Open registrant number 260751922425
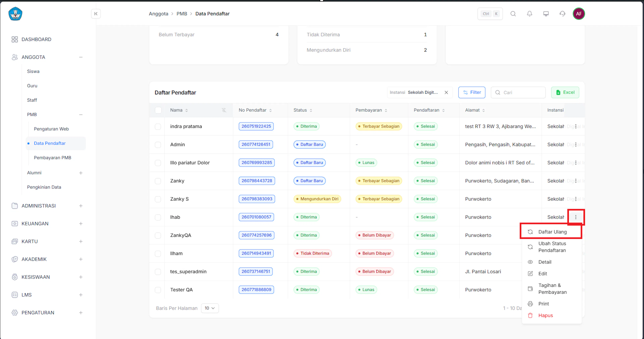 pos(256,127)
